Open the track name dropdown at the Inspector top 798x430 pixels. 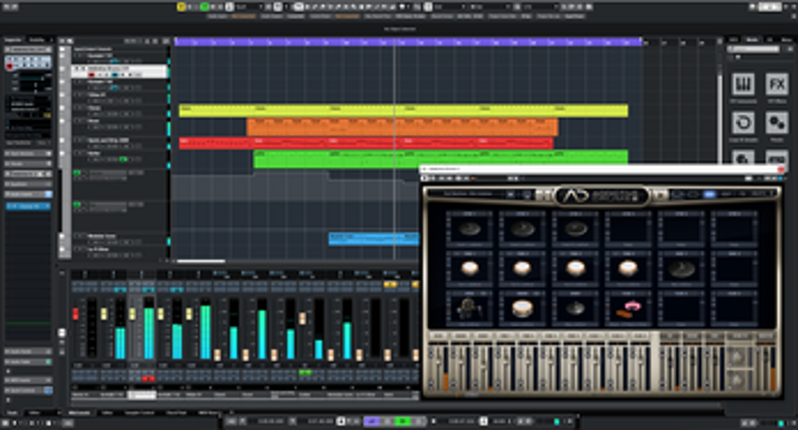pyautogui.click(x=28, y=49)
